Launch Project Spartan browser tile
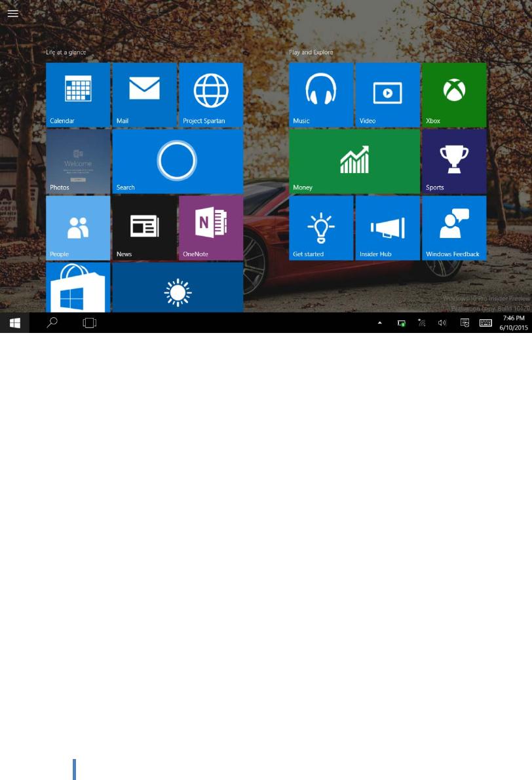Image resolution: width=532 pixels, height=780 pixels. (211, 94)
